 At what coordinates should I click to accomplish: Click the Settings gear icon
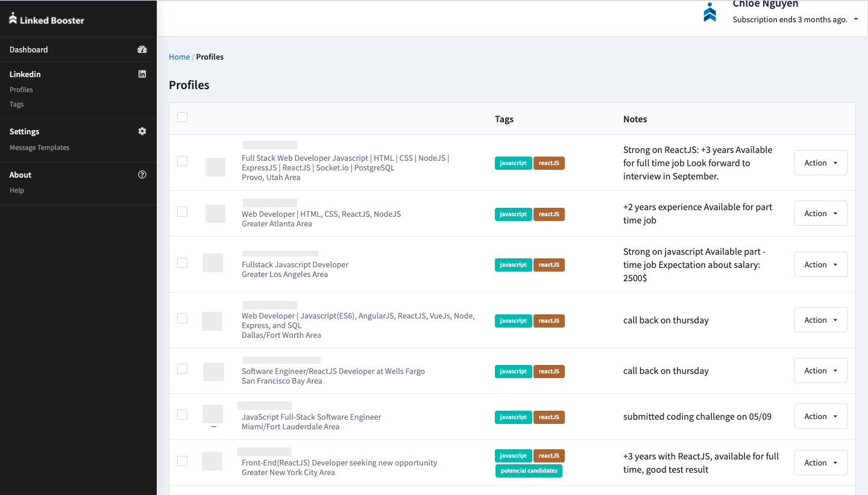(x=142, y=131)
